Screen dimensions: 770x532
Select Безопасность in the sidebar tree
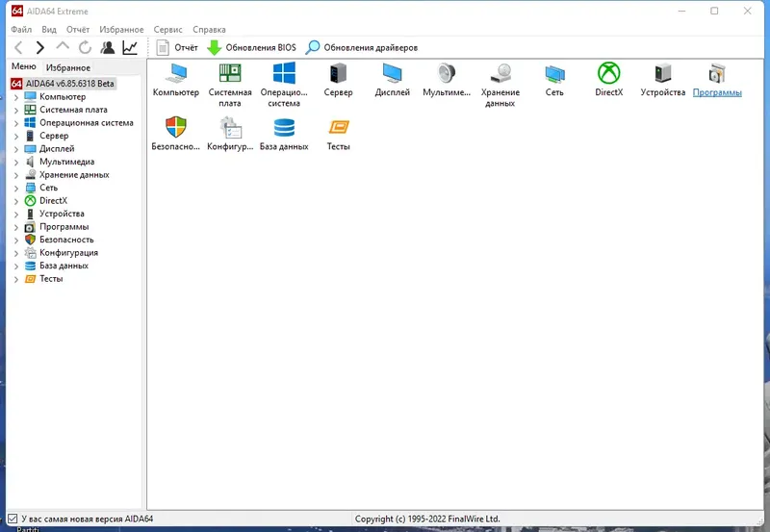(66, 240)
